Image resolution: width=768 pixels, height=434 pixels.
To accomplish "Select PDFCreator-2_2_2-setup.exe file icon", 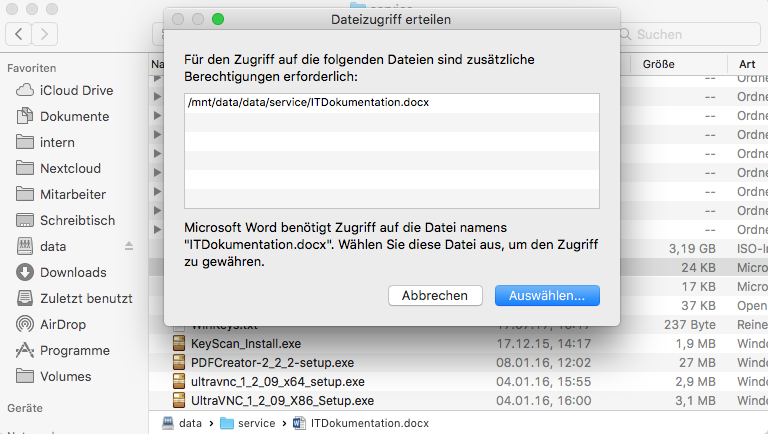I will (179, 362).
